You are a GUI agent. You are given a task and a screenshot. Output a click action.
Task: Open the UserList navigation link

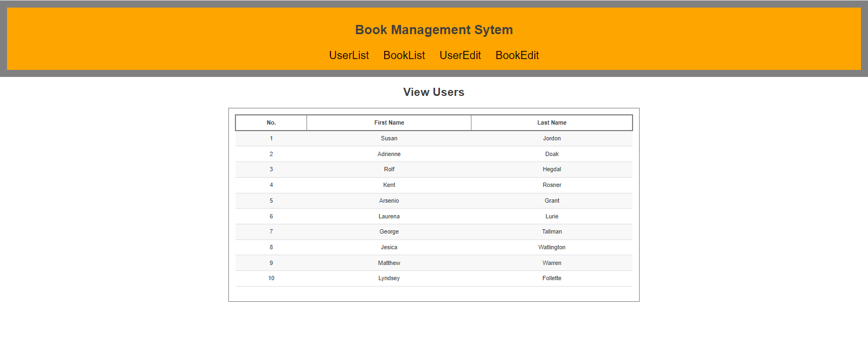(349, 55)
